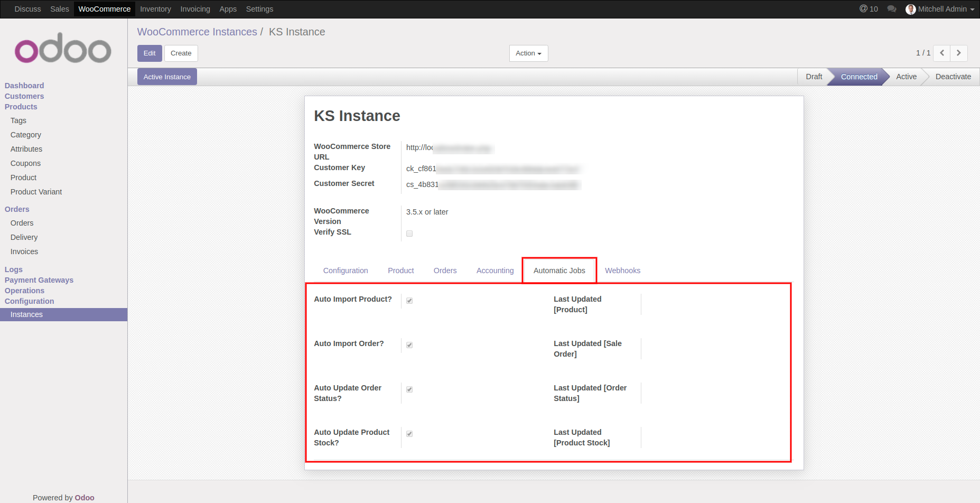Open the Action dropdown
Screen dimensions: 980x503
tap(528, 53)
